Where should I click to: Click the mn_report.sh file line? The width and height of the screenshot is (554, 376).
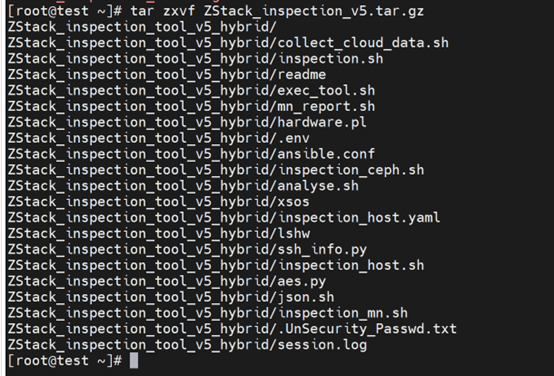191,106
